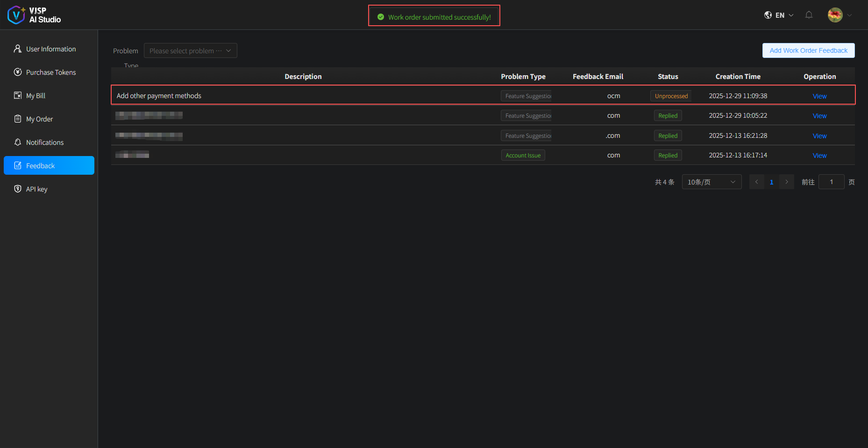Click the user avatar picture
Screen dimensions: 868x448
pyautogui.click(x=835, y=15)
